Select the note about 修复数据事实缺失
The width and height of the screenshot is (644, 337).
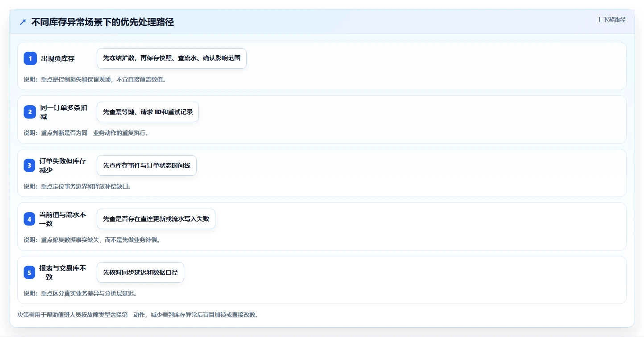(x=92, y=240)
